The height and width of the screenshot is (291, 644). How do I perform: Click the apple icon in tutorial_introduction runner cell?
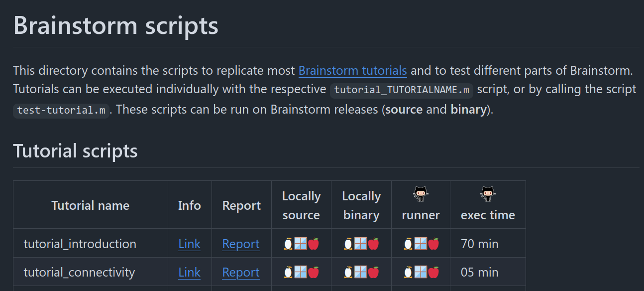pyautogui.click(x=433, y=244)
